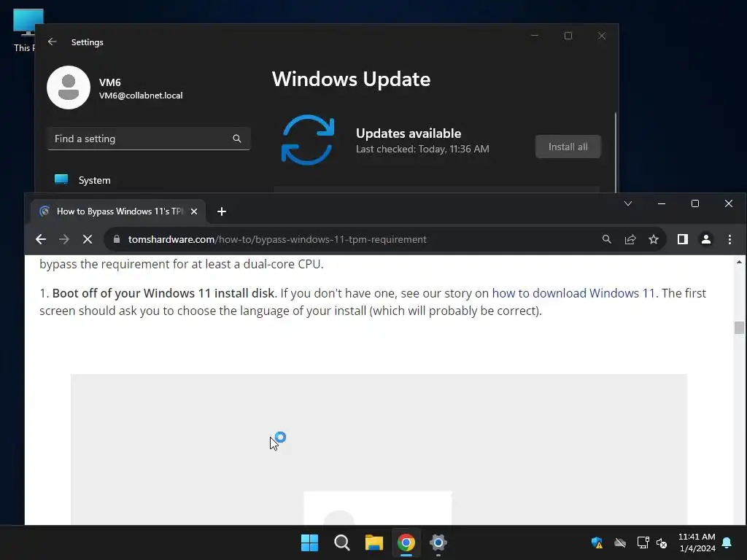The height and width of the screenshot is (560, 747).
Task: Maximize the Settings window
Action: coord(568,36)
